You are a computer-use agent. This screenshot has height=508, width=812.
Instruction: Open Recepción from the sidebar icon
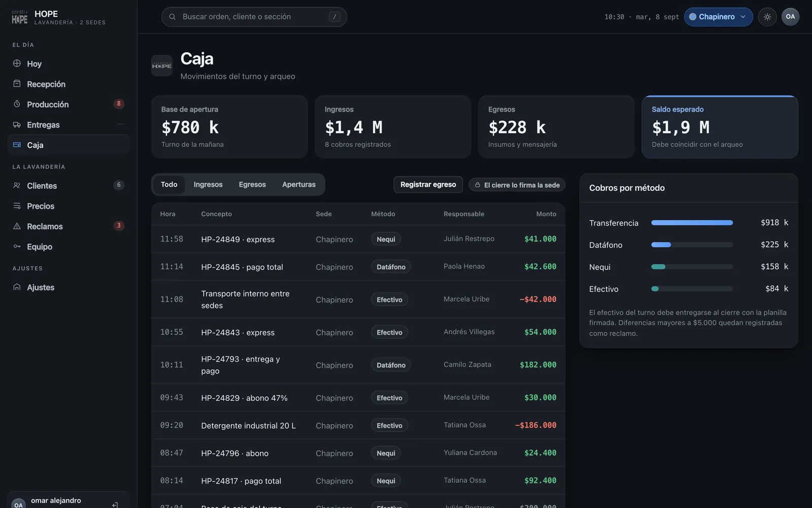point(17,84)
